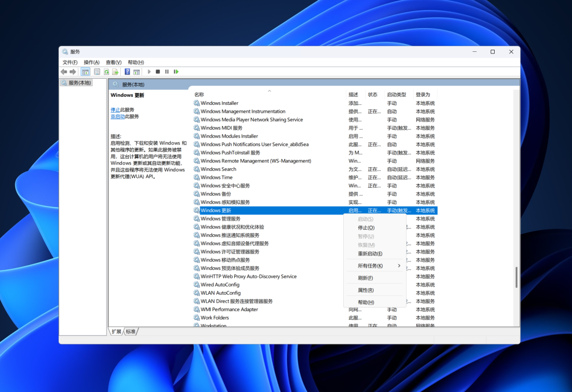Click the Show/Hide Console Tree toolbar icon
572x392 pixels.
(85, 71)
